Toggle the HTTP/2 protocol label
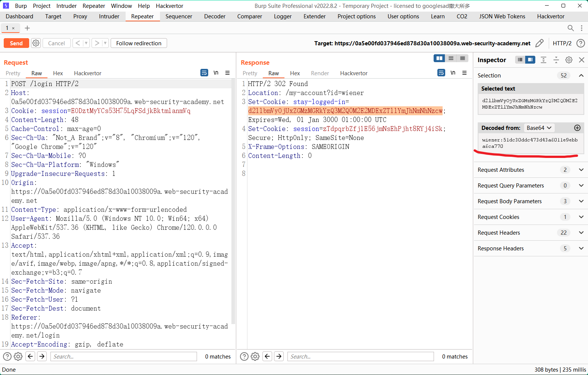This screenshot has height=375, width=588. (x=562, y=43)
